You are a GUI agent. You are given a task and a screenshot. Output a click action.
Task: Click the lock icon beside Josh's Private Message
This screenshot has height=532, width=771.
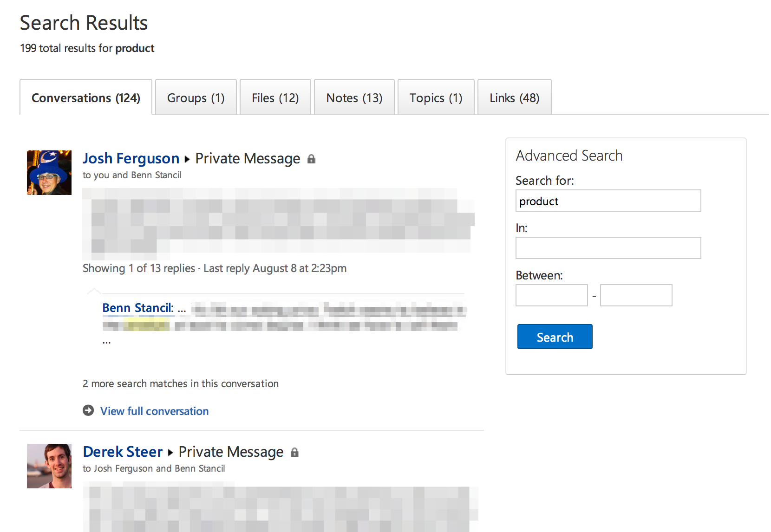(x=311, y=159)
